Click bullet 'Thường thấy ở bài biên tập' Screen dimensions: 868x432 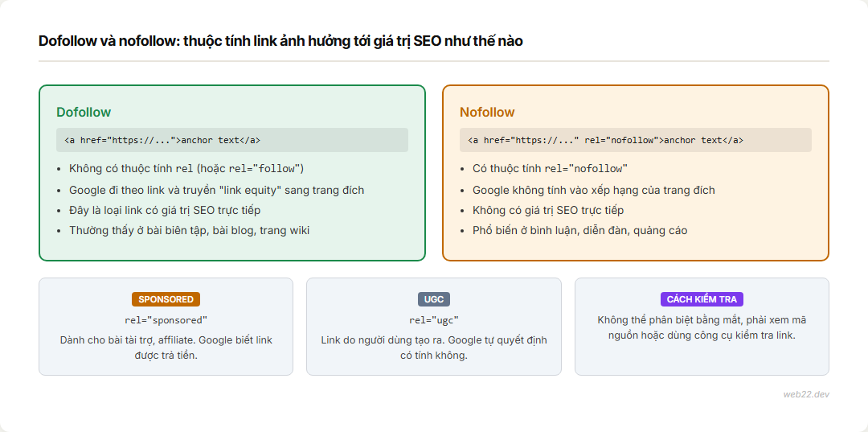190,230
